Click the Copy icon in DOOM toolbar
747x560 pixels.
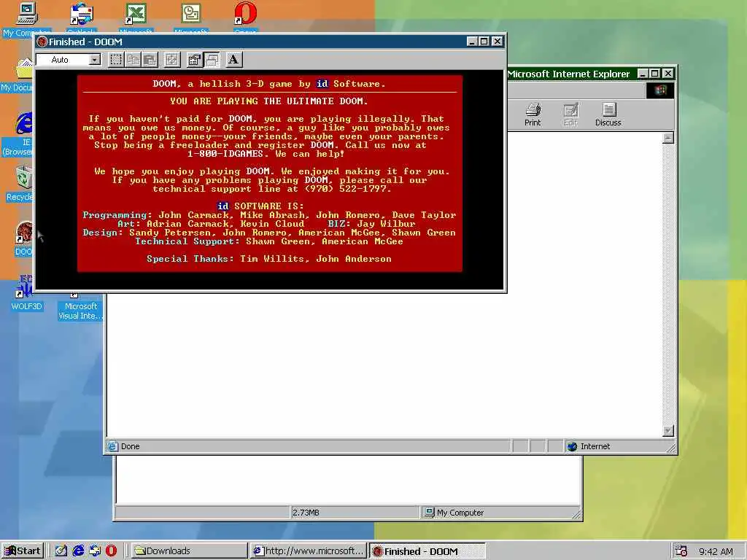(133, 60)
